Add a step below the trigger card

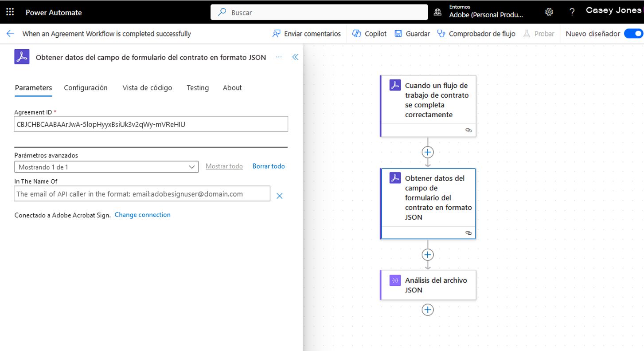click(428, 152)
